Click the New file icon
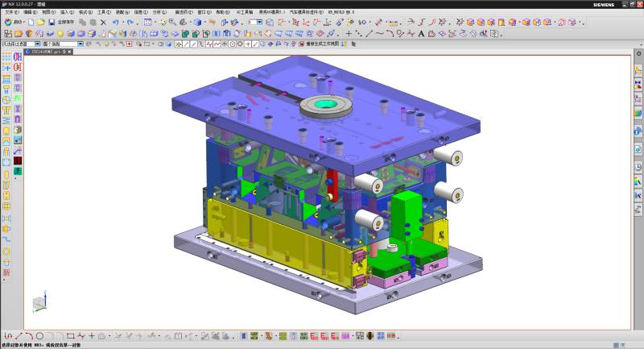The height and width of the screenshot is (349, 644). [x=29, y=23]
